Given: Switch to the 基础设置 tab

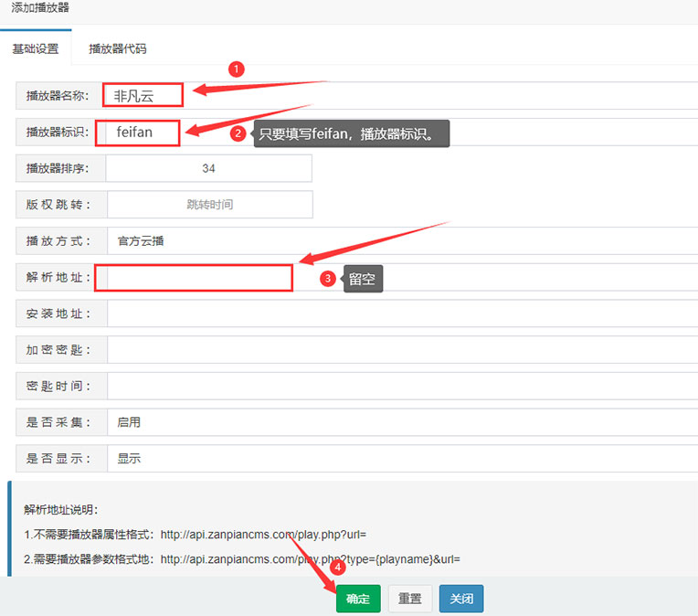Looking at the screenshot, I should point(36,49).
